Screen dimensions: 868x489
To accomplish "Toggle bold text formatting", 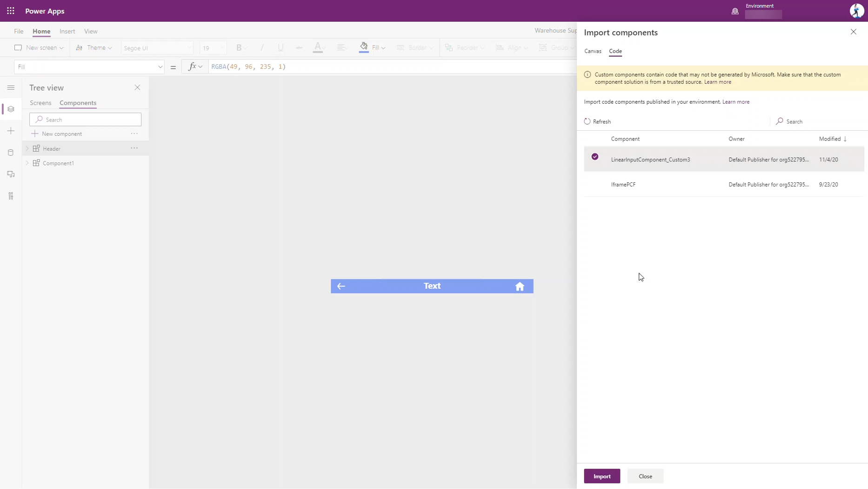I will (239, 47).
